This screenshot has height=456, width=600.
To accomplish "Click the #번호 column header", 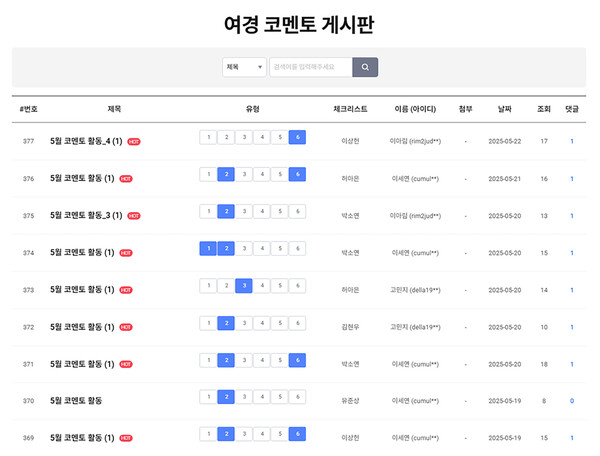I will pyautogui.click(x=29, y=109).
